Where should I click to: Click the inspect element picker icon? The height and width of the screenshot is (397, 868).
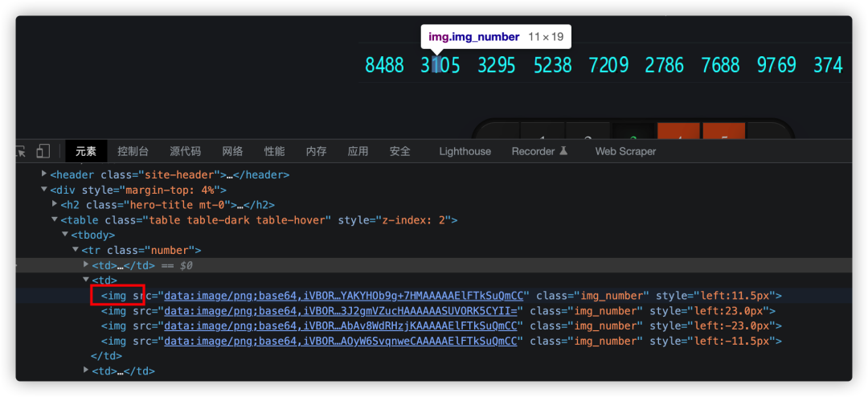pyautogui.click(x=21, y=151)
